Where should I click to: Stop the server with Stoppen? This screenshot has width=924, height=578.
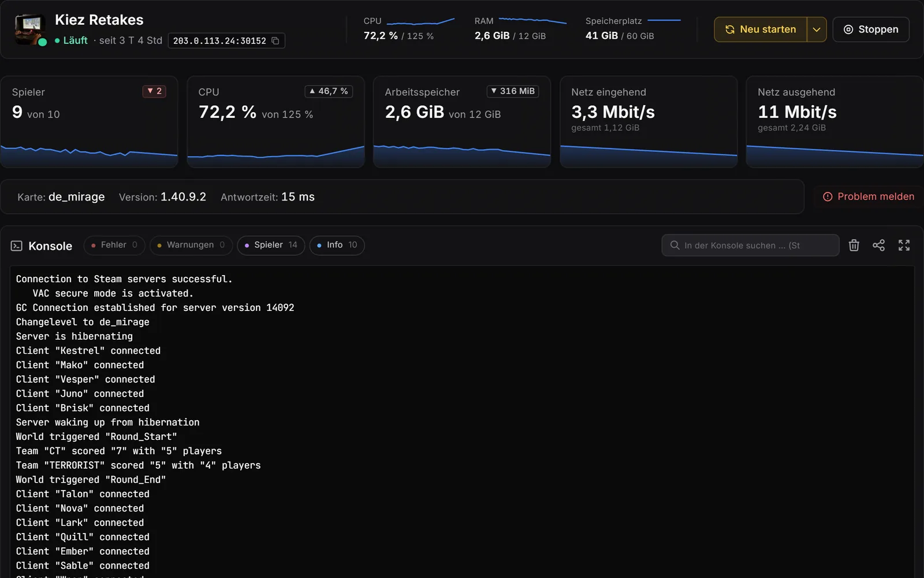click(871, 29)
